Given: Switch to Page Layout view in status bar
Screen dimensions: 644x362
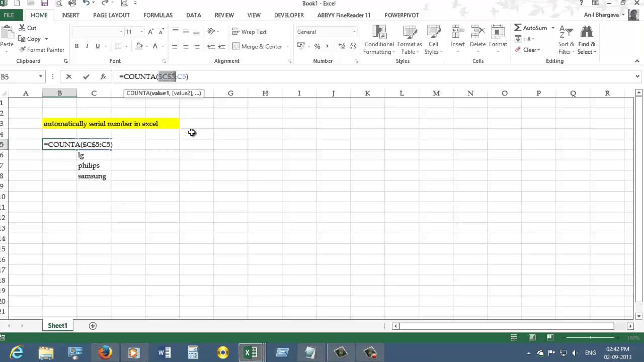Looking at the screenshot, I should click(x=532, y=337).
